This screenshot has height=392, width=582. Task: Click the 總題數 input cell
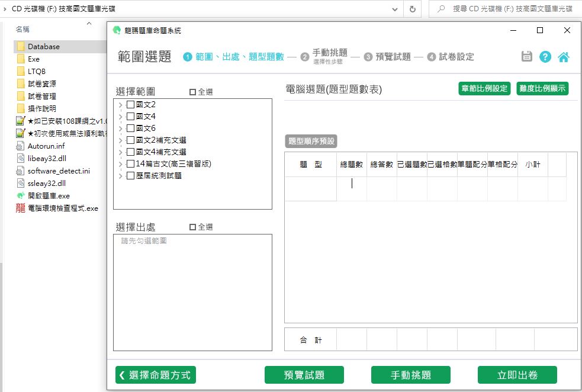352,184
